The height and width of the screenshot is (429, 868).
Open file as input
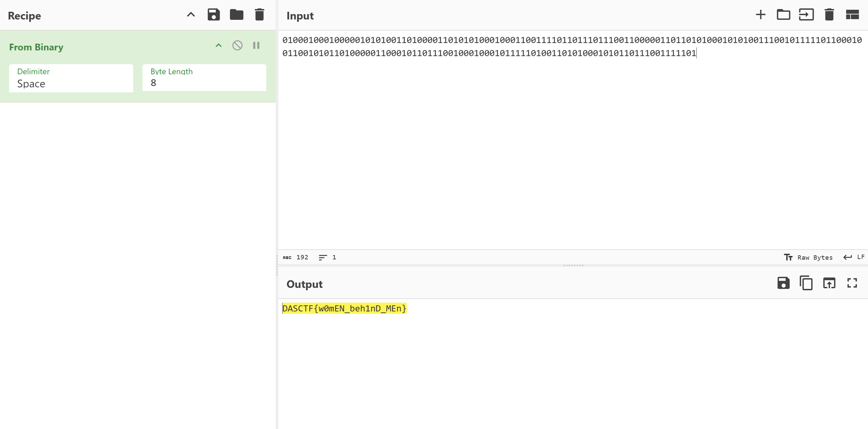pos(806,15)
